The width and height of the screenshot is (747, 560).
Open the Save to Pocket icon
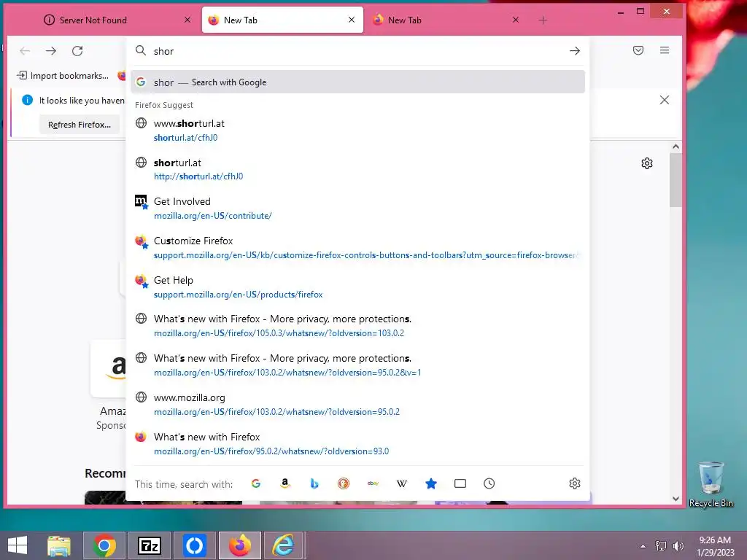coord(638,50)
